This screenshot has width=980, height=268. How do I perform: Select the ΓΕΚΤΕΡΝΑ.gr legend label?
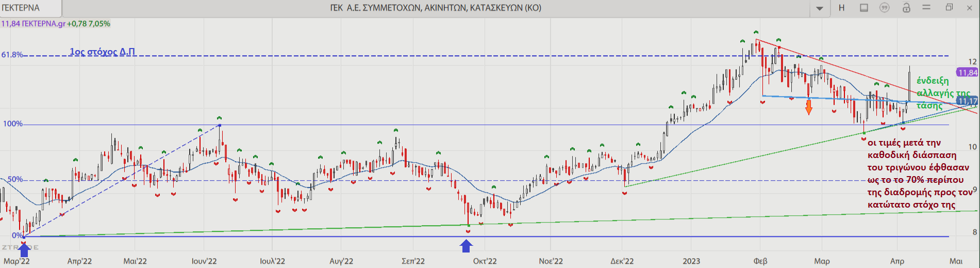[43, 24]
